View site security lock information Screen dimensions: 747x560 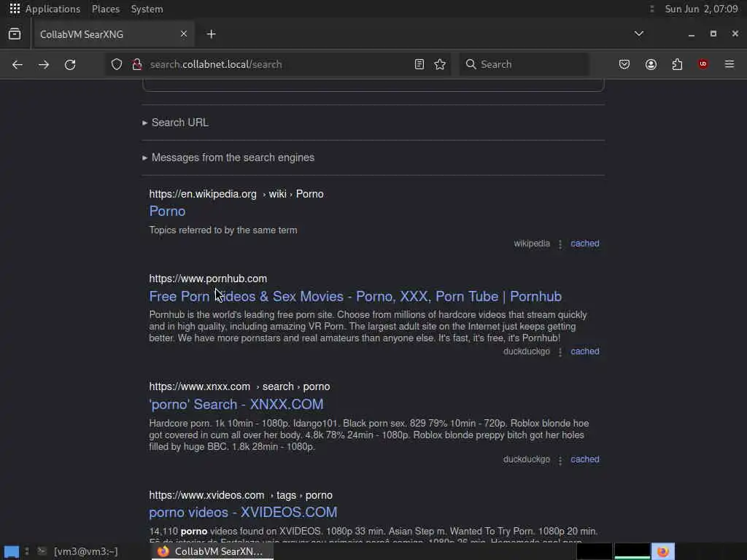pyautogui.click(x=137, y=64)
